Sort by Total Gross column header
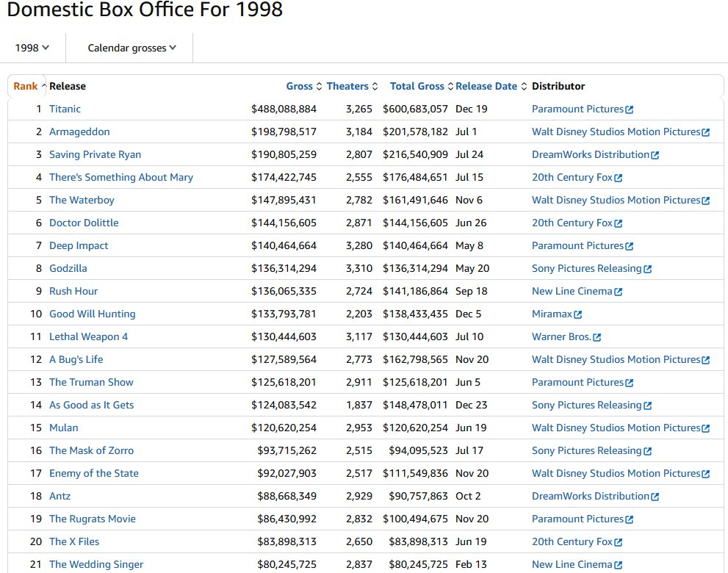The height and width of the screenshot is (573, 728). (x=421, y=86)
